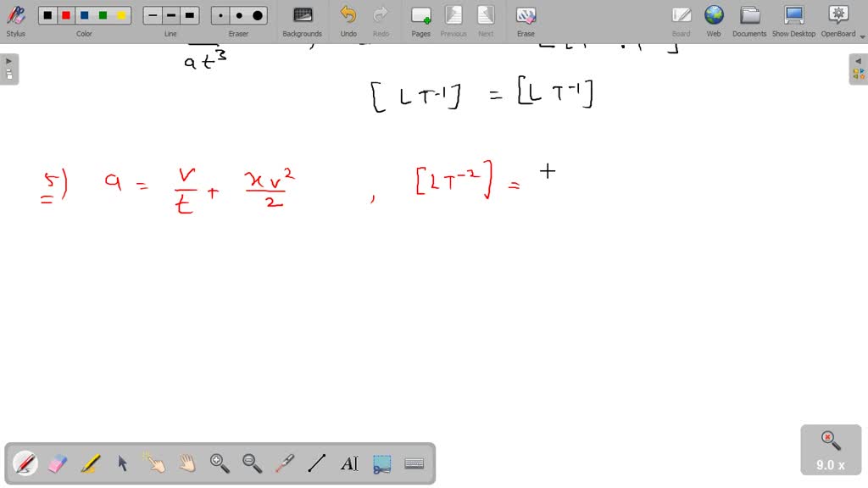This screenshot has width=868, height=488.
Task: Select the Laser pointer tool
Action: point(286,463)
